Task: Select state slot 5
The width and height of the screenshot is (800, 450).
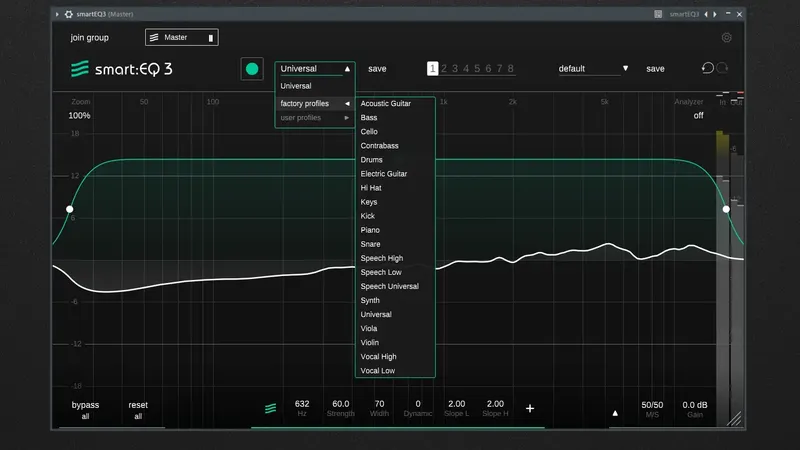Action: pyautogui.click(x=477, y=68)
